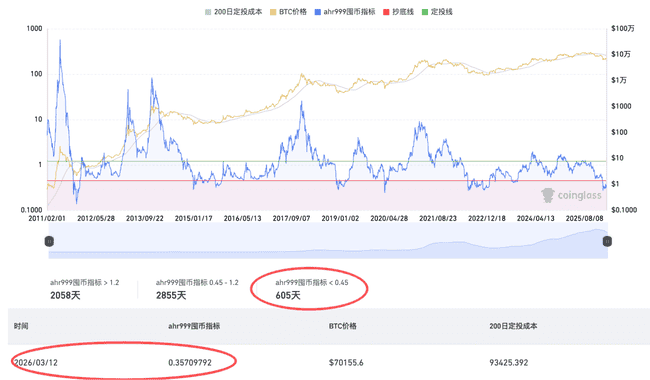Click the 时间 column header
Viewport: 650px width, 380px height.
point(21,326)
